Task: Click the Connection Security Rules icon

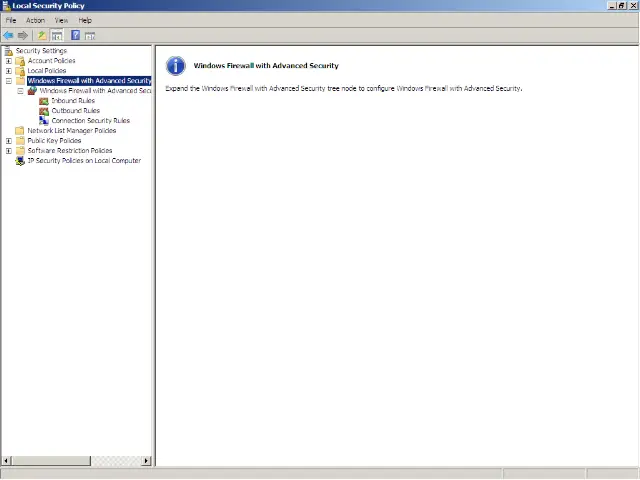Action: tap(44, 121)
